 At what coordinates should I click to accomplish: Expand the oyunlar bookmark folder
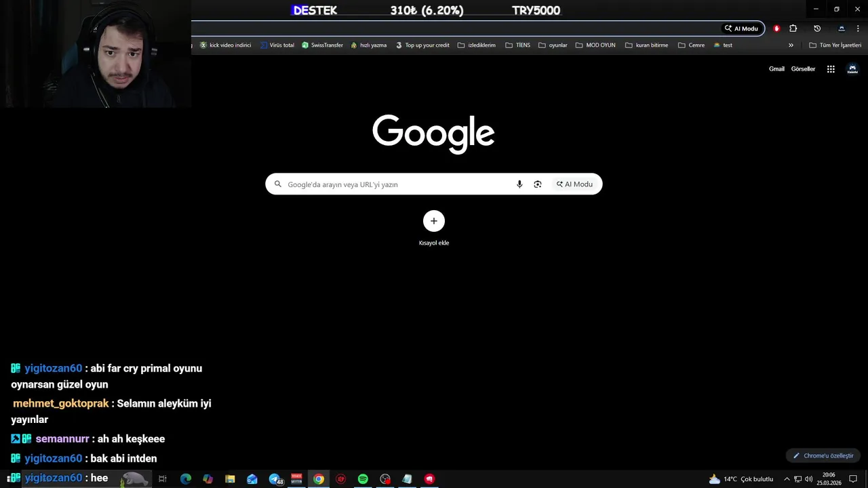[x=553, y=45]
